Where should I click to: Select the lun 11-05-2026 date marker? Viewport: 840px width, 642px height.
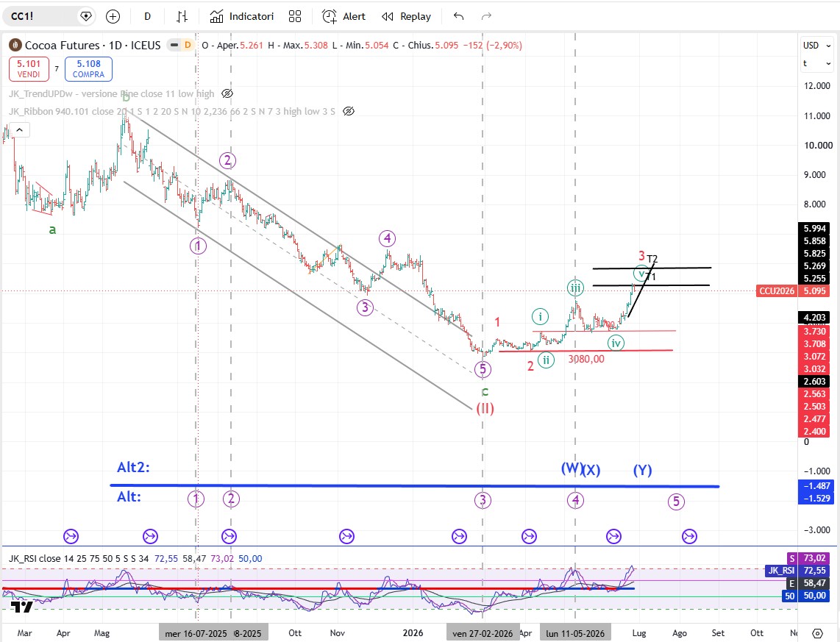[x=575, y=633]
